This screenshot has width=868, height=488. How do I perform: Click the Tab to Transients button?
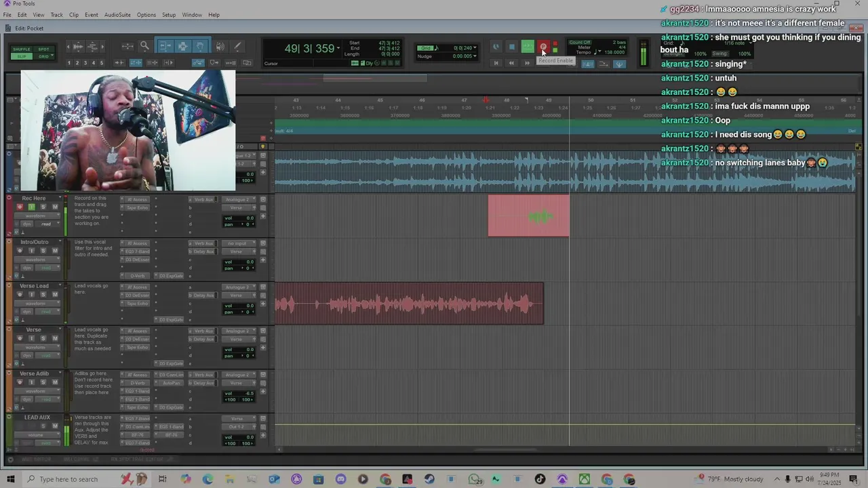click(120, 62)
